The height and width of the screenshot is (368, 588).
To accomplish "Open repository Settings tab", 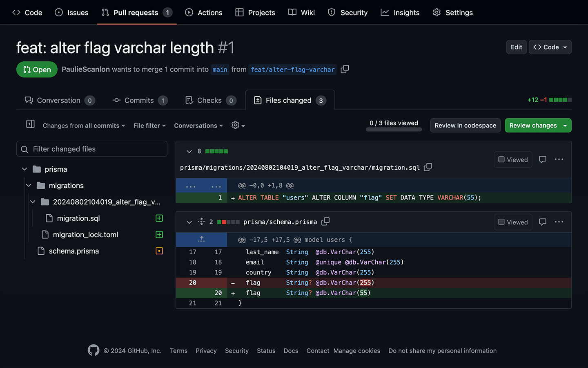I will [453, 12].
